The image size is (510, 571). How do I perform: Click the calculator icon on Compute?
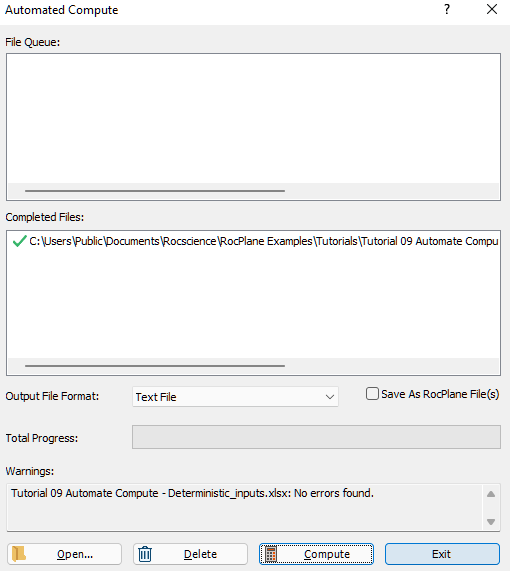click(x=271, y=554)
